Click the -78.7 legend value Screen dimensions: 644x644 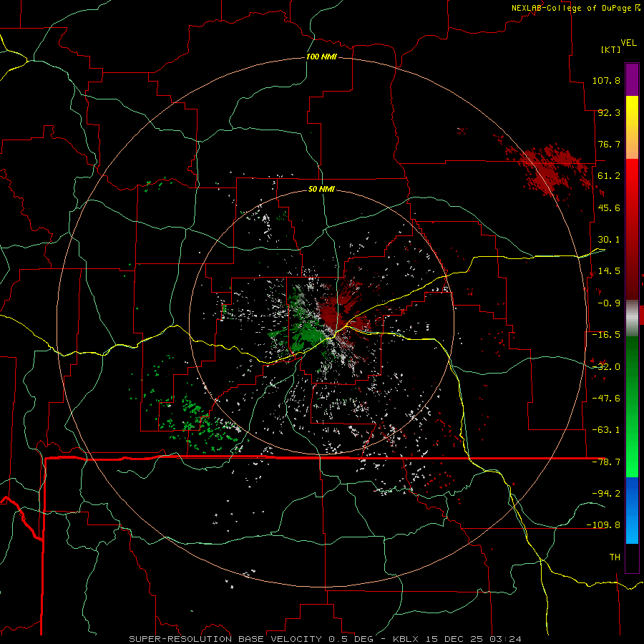pos(606,462)
